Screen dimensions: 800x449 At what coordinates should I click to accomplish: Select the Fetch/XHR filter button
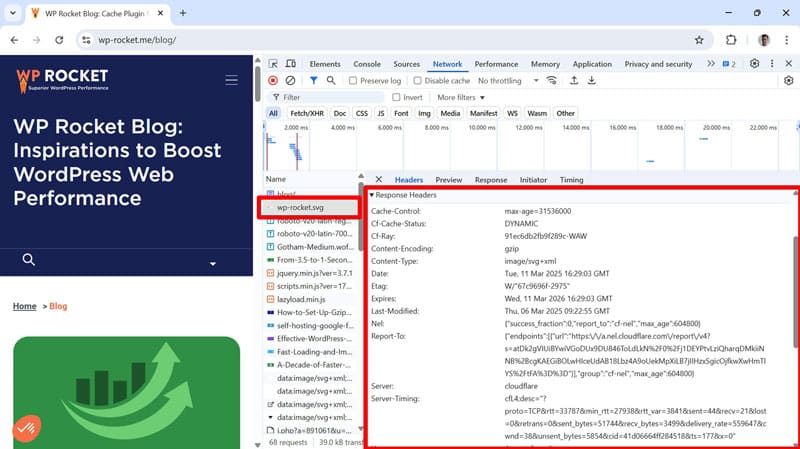307,113
